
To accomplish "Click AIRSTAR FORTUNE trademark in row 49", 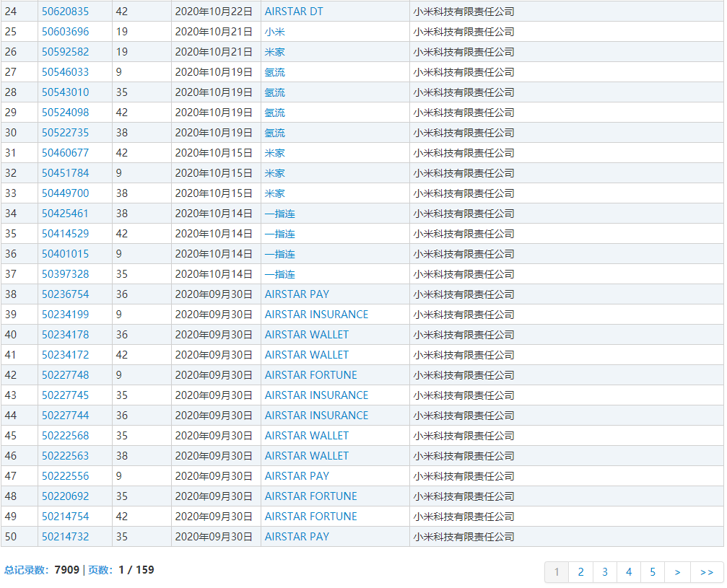I will (311, 517).
